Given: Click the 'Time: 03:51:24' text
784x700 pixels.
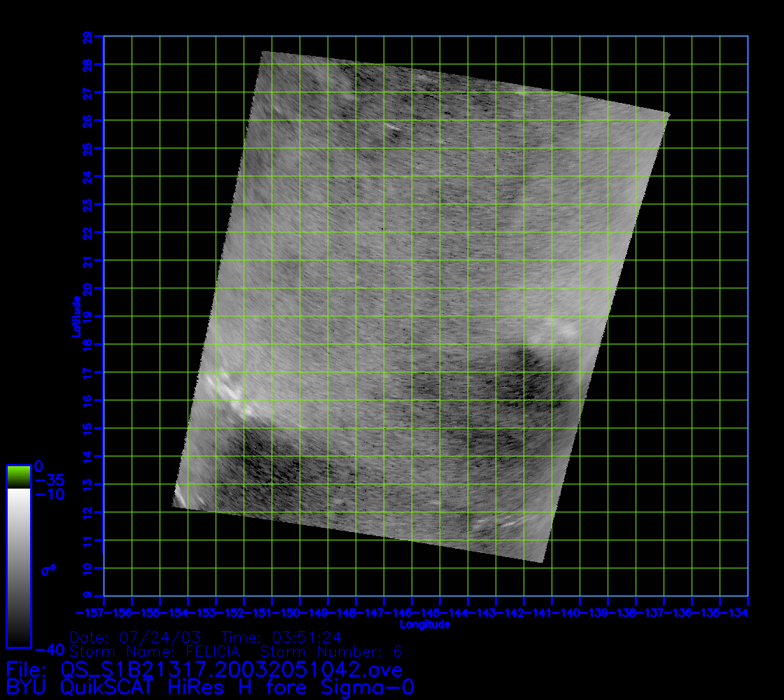Looking at the screenshot, I should pyautogui.click(x=281, y=638).
